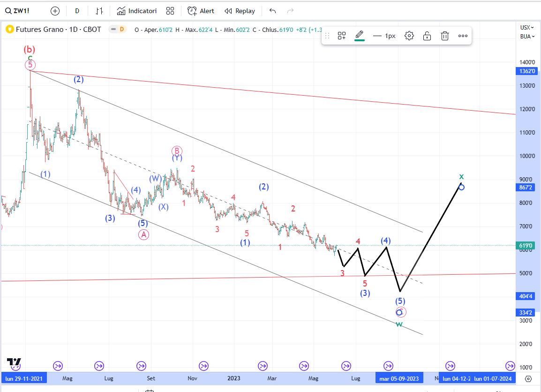The image size is (541, 392).
Task: Click the 619'0 current price label
Action: [x=526, y=246]
